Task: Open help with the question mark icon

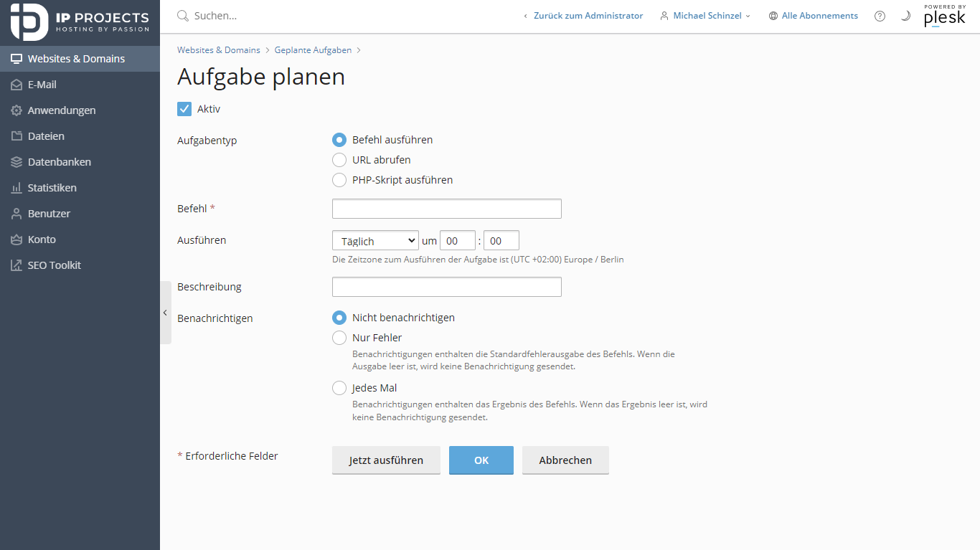Action: click(880, 16)
